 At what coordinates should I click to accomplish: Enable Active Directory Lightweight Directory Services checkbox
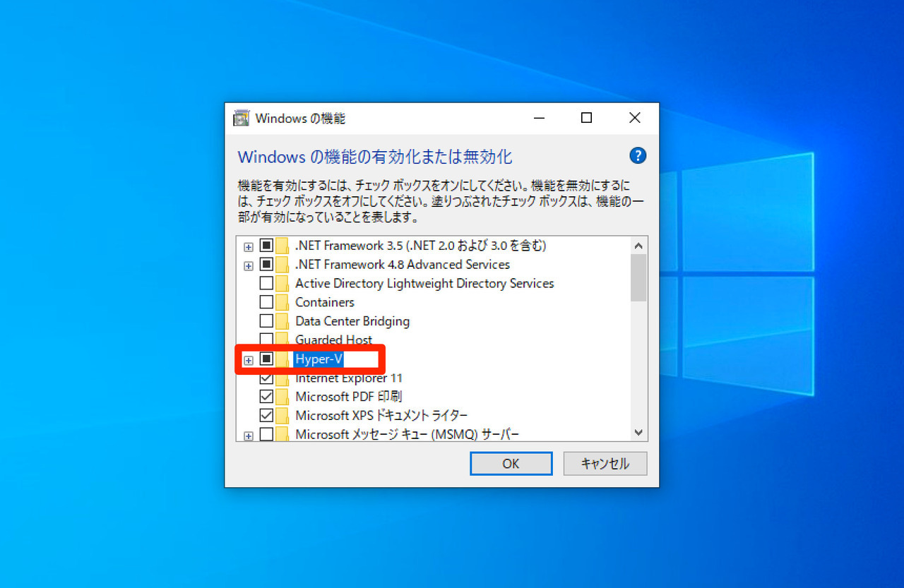point(266,284)
